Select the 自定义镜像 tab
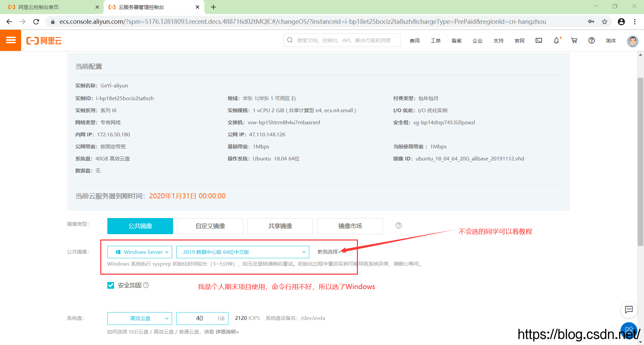 coord(210,226)
